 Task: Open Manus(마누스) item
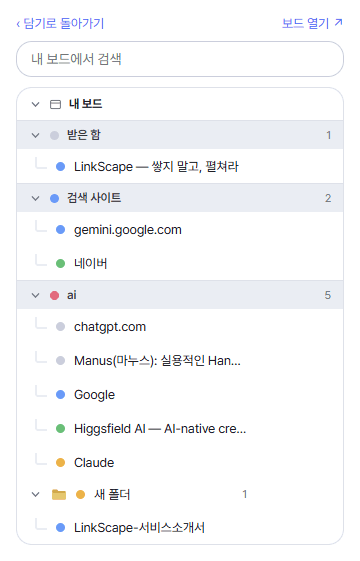pos(157,361)
